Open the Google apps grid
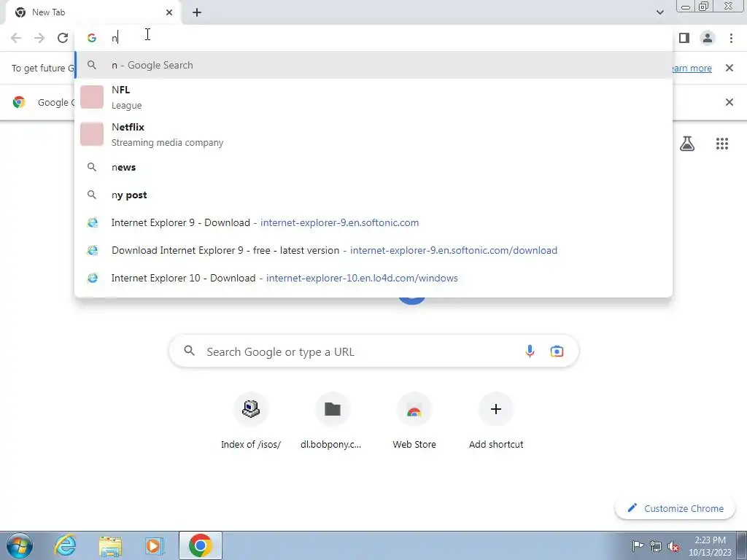This screenshot has height=560, width=747. 721,144
